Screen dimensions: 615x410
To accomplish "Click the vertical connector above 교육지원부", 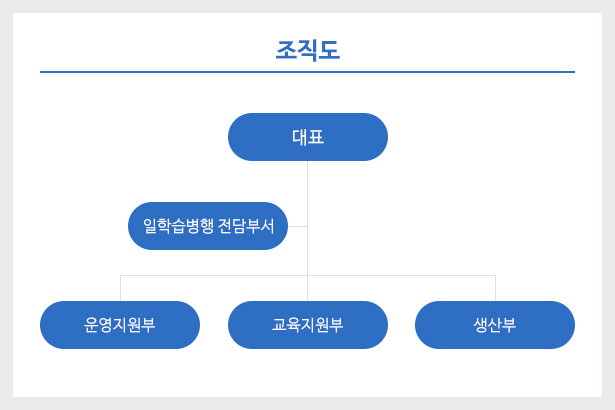I will pos(308,288).
